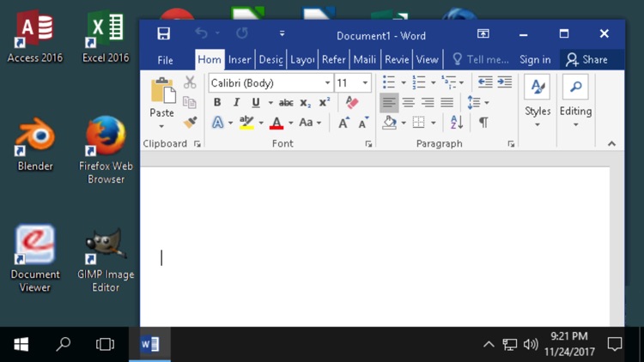Click the Tell me search box
This screenshot has width=644, height=362.
(481, 59)
